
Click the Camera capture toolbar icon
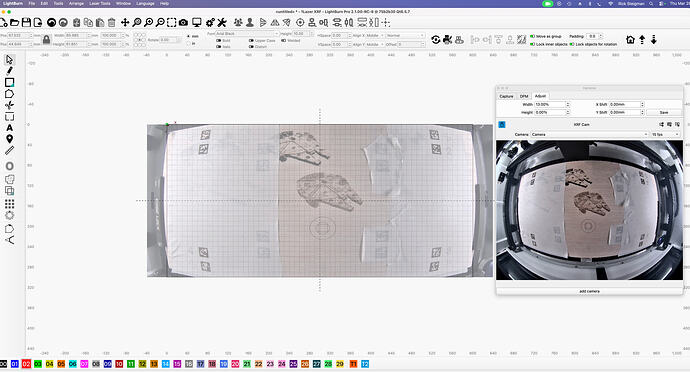[184, 22]
